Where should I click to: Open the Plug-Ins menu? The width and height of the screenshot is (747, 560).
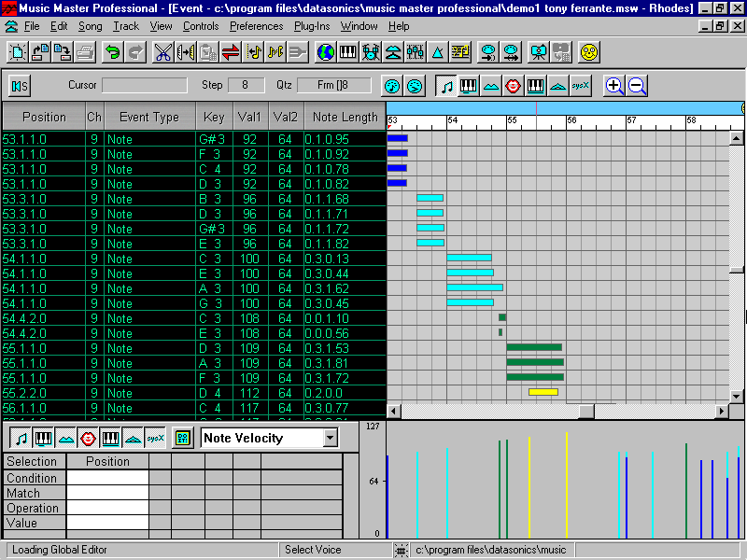pos(312,26)
